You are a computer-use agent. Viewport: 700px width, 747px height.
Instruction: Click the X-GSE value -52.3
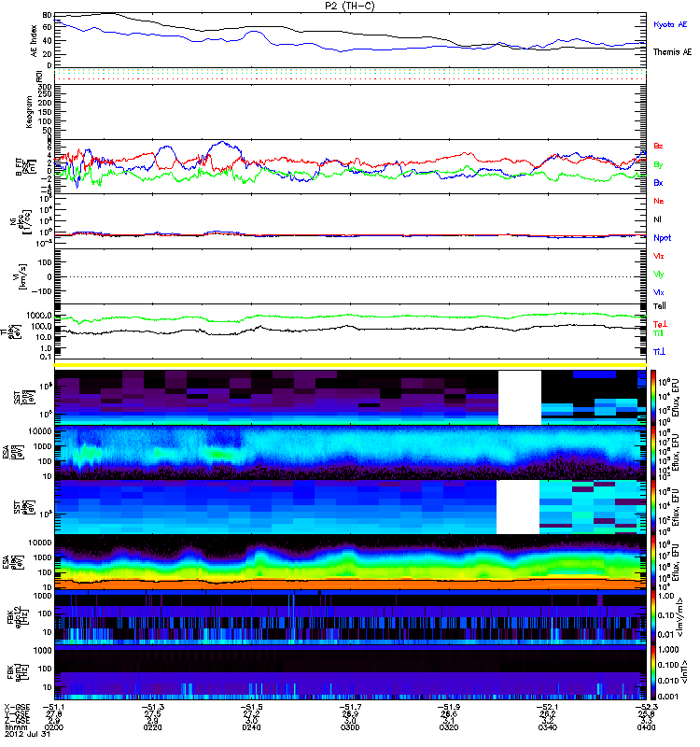pos(646,707)
